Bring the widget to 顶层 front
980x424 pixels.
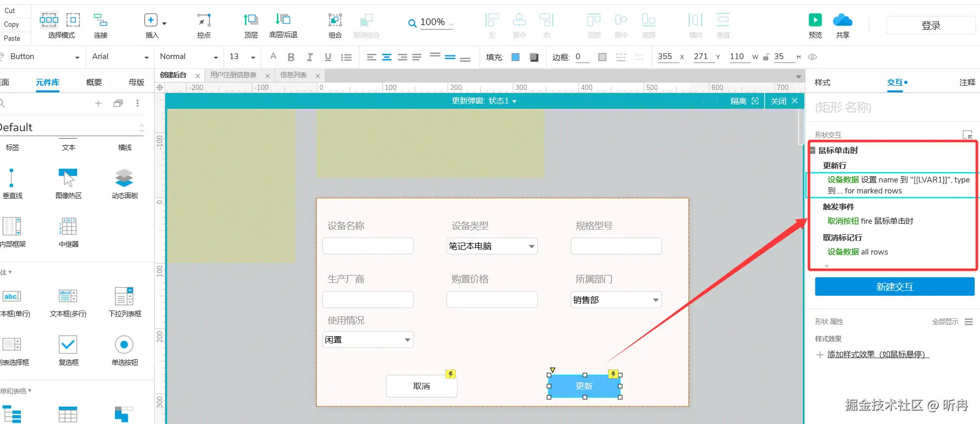251,20
